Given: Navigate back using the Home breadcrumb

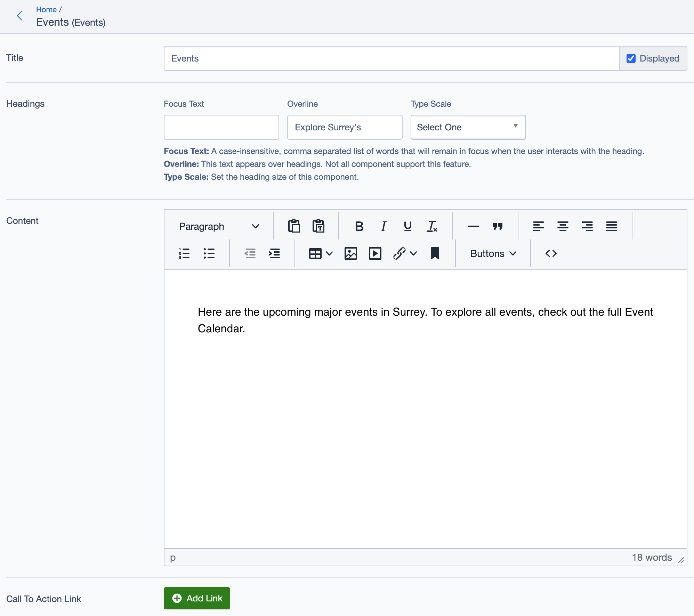Looking at the screenshot, I should (46, 9).
